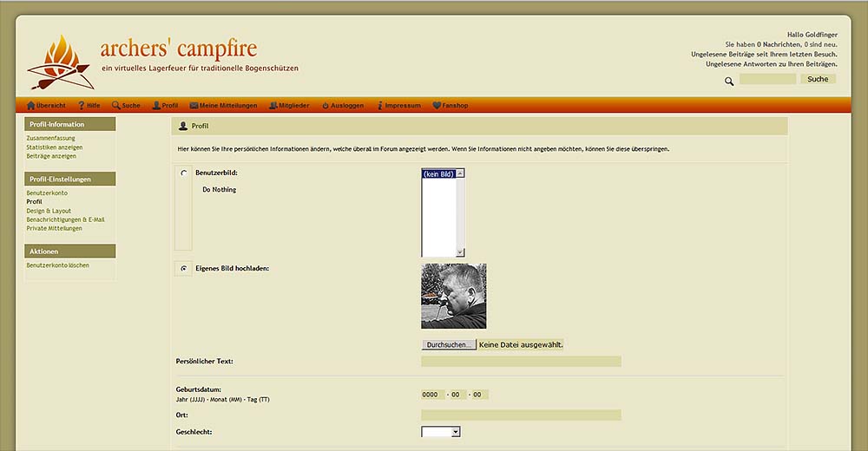Click the envelope icon for Meine Mitteilungen
Viewport: 868px width, 451px height.
click(x=194, y=106)
